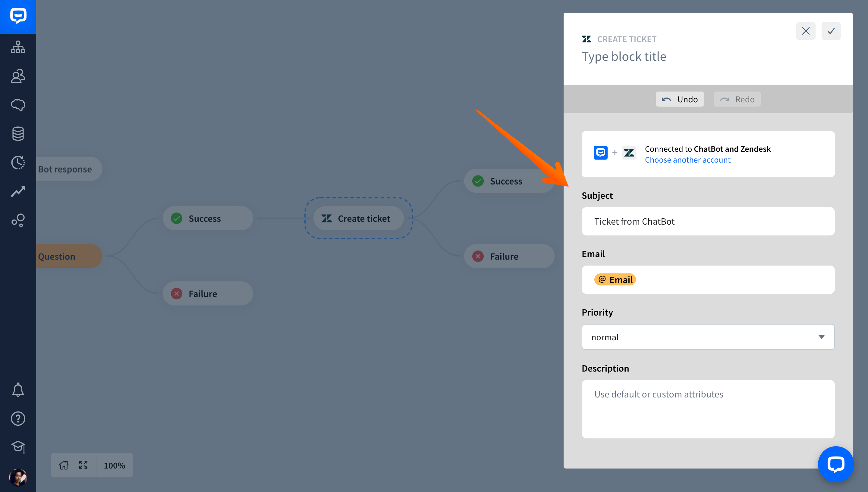The width and height of the screenshot is (868, 492).
Task: Click the home/reset view icon on canvas
Action: pyautogui.click(x=64, y=465)
